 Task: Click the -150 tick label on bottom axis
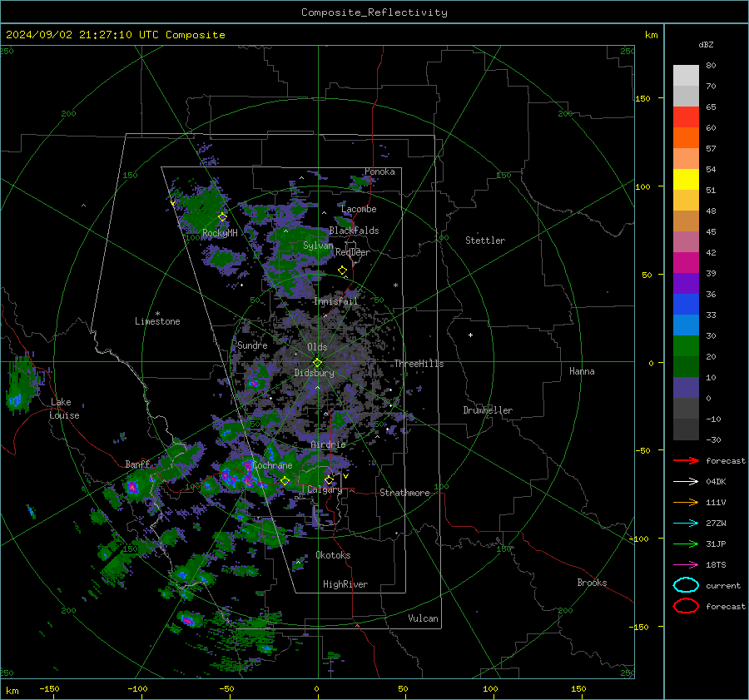coord(49,688)
